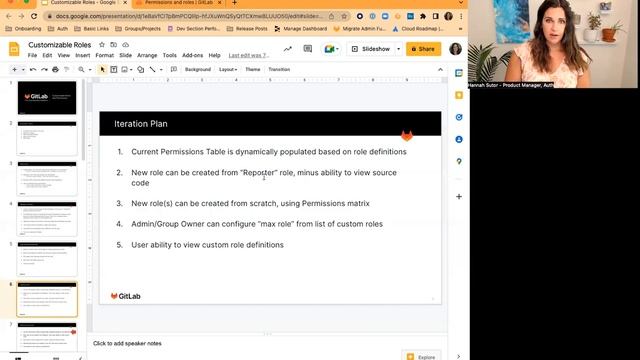Viewport: 640px width, 360px height.
Task: Open the Keep notes side panel icon
Action: [459, 95]
